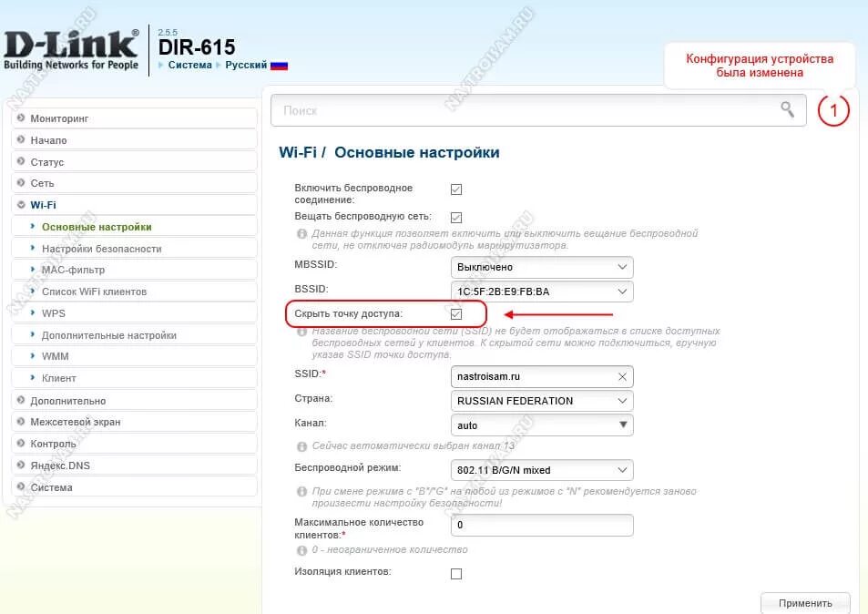This screenshot has width=868, height=614.
Task: Open the MBSSID dropdown
Action: (542, 267)
